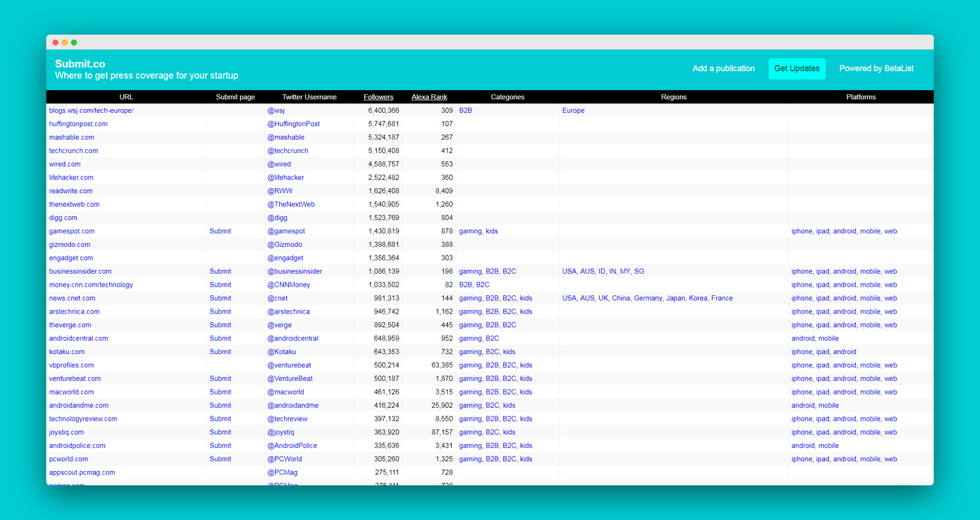Click the Submit.co site title
The width and height of the screenshot is (980, 520).
click(80, 64)
